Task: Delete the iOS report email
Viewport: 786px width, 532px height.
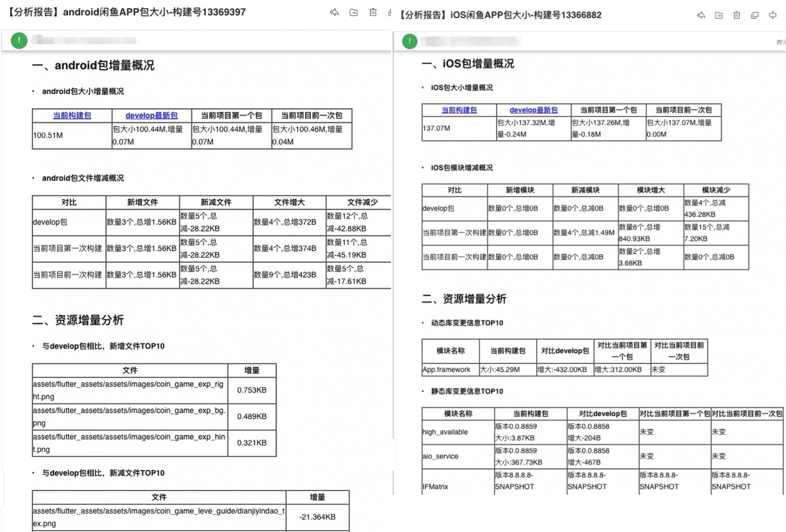Action: pyautogui.click(x=737, y=15)
